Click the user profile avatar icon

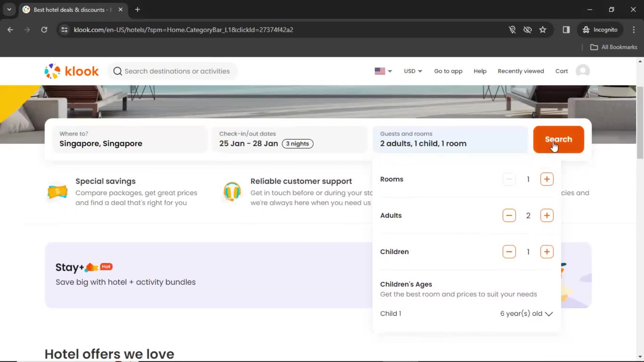click(x=583, y=71)
